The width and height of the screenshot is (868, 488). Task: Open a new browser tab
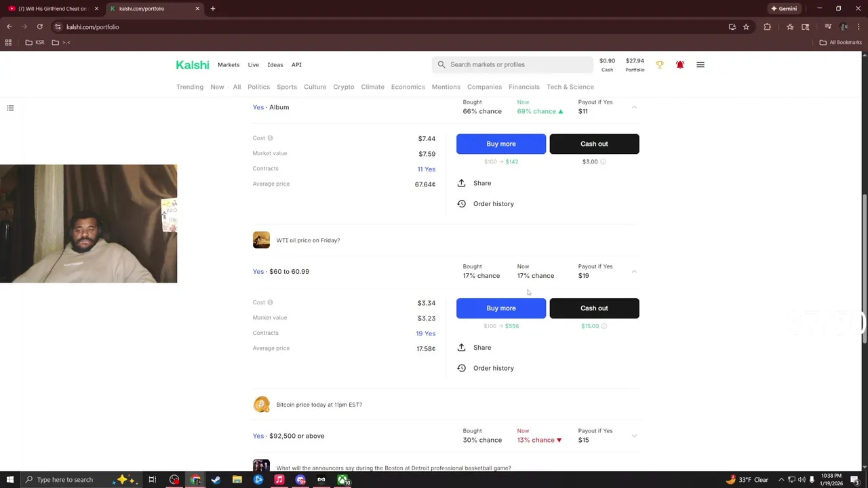pyautogui.click(x=213, y=9)
